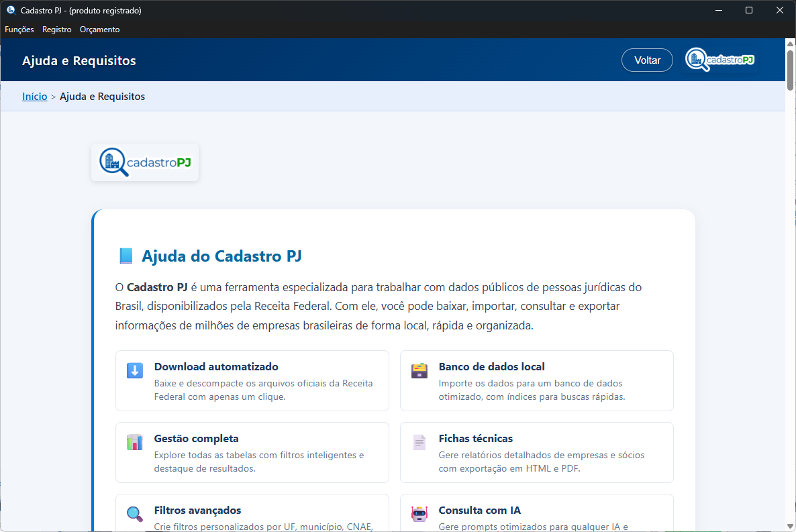796x532 pixels.
Task: Select the Fichas técnicas card title
Action: point(475,439)
